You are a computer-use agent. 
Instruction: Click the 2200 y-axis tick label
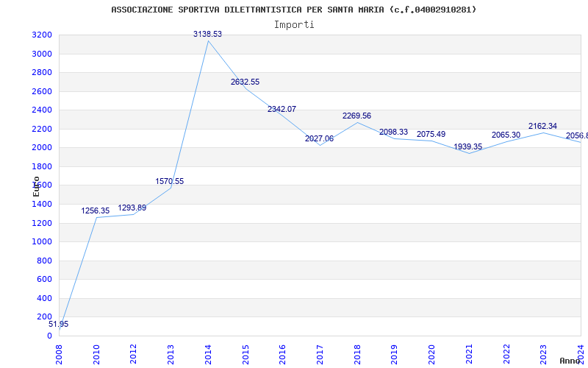(43, 129)
